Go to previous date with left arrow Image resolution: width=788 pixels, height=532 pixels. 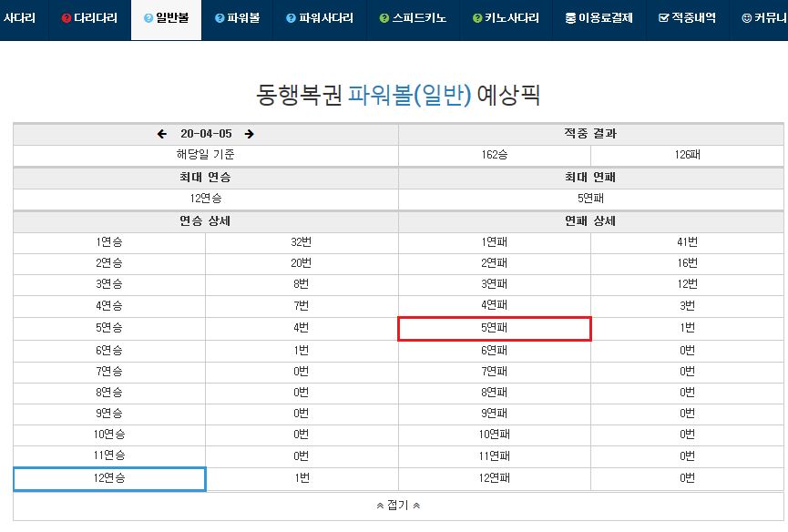point(162,134)
